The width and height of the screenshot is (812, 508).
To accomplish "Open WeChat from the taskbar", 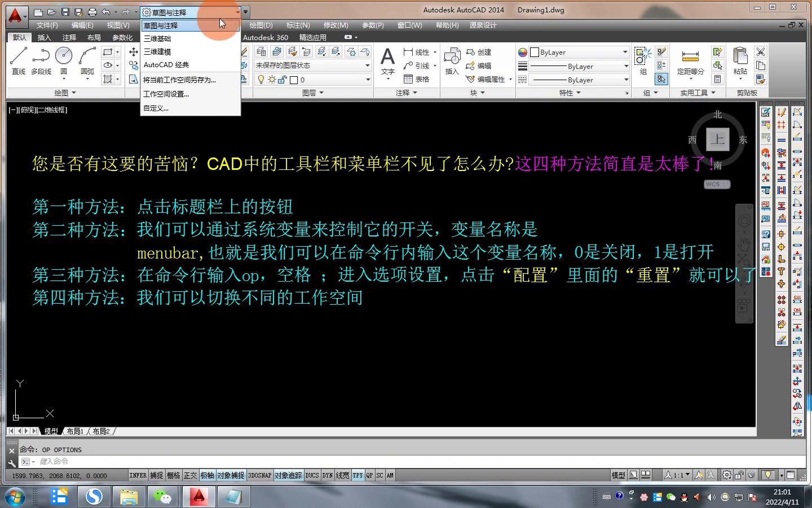I will 163,497.
